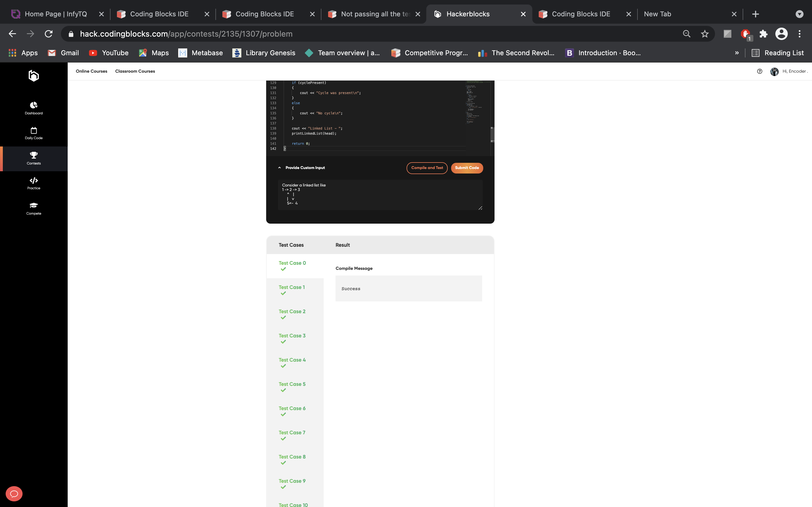Screen dimensions: 812x507
Task: Select the Contests trophy icon
Action: [x=34, y=158]
